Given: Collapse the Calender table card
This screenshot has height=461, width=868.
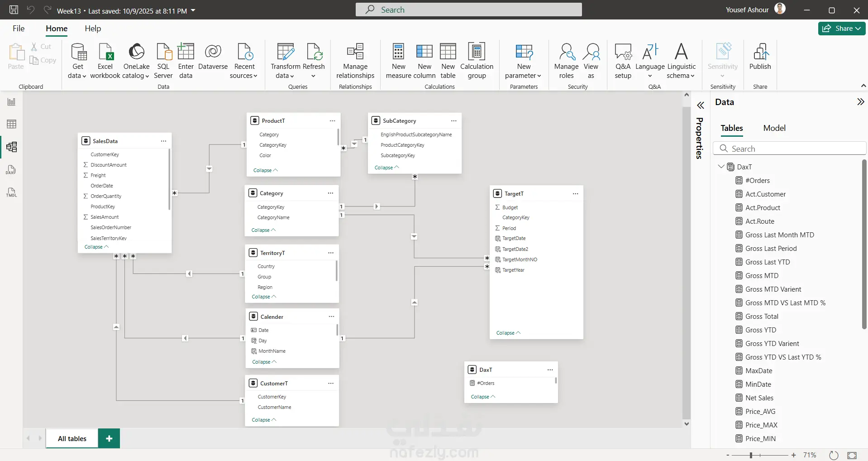Looking at the screenshot, I should point(264,362).
